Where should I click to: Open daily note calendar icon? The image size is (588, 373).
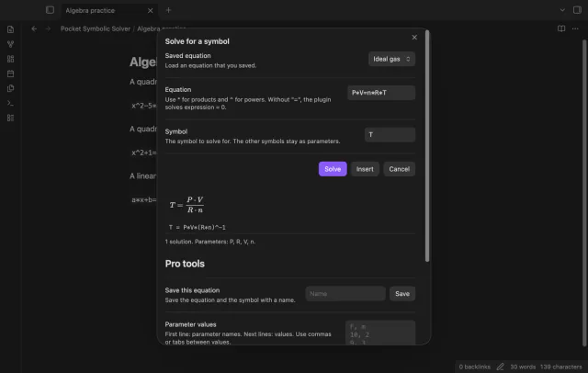click(10, 73)
